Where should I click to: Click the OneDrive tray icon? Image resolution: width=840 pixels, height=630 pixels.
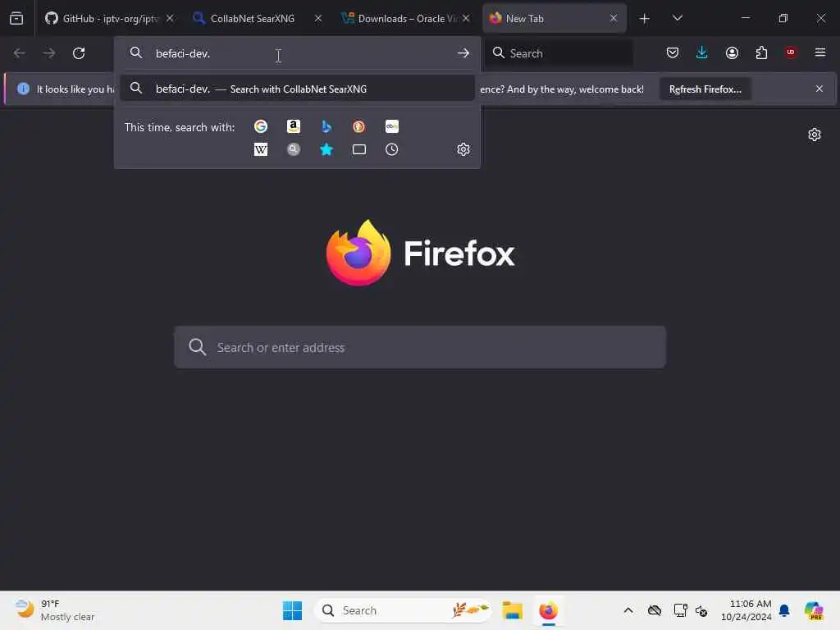[x=654, y=610]
